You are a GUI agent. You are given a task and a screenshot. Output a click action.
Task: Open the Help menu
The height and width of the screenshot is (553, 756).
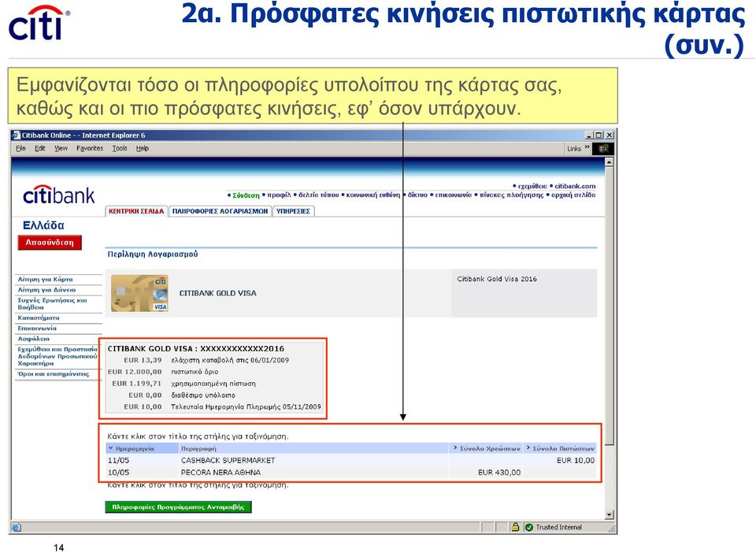tap(143, 149)
